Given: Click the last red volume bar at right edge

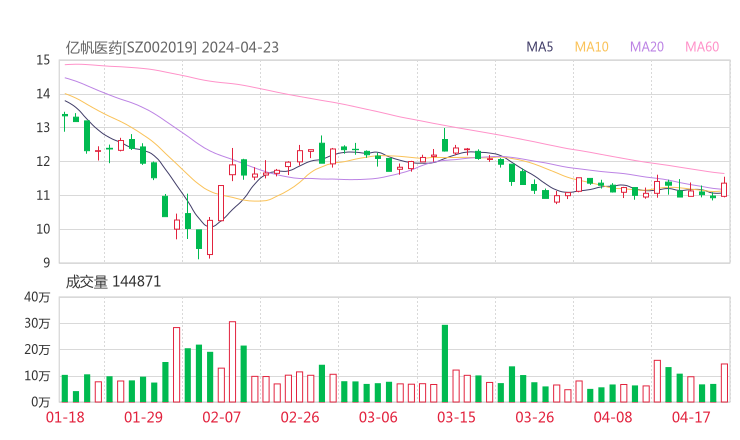Looking at the screenshot, I should (x=724, y=383).
